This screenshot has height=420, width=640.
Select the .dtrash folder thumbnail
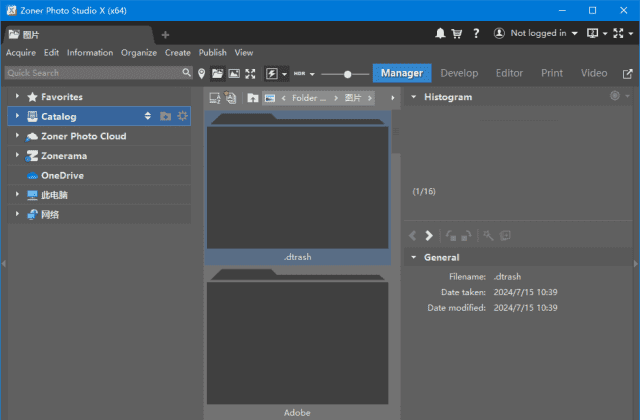298,188
